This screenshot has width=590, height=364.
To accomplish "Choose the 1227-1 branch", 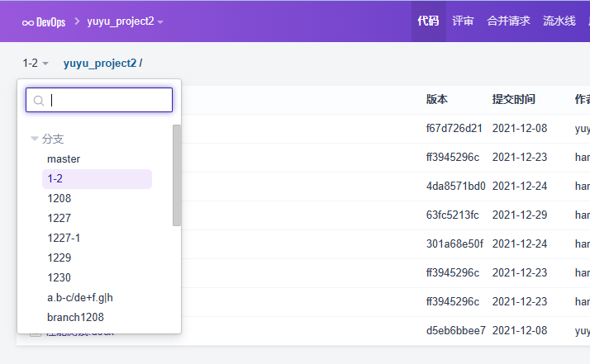I will 64,238.
